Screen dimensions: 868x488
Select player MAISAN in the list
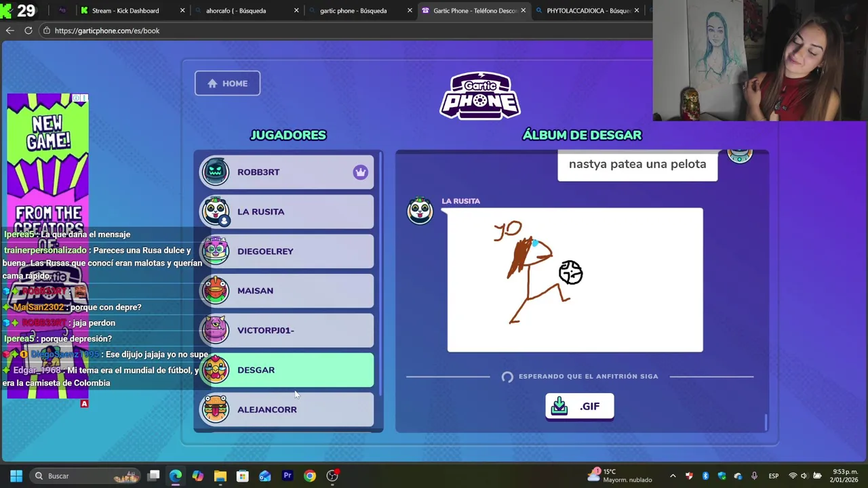(x=287, y=291)
